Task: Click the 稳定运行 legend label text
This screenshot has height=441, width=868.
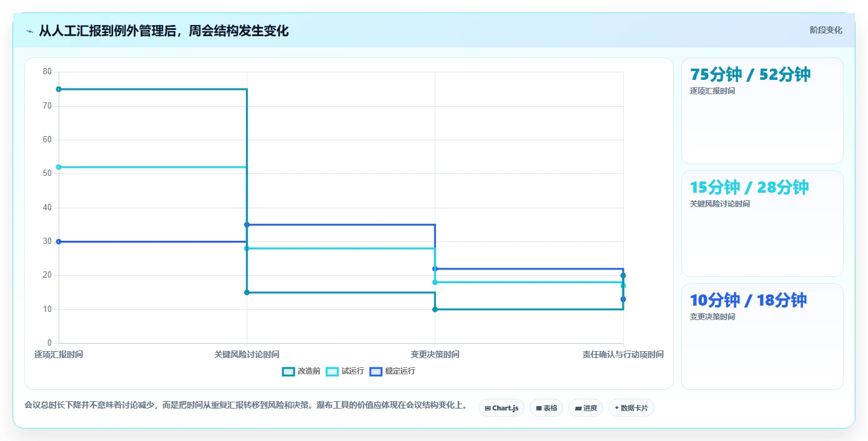Action: [400, 371]
